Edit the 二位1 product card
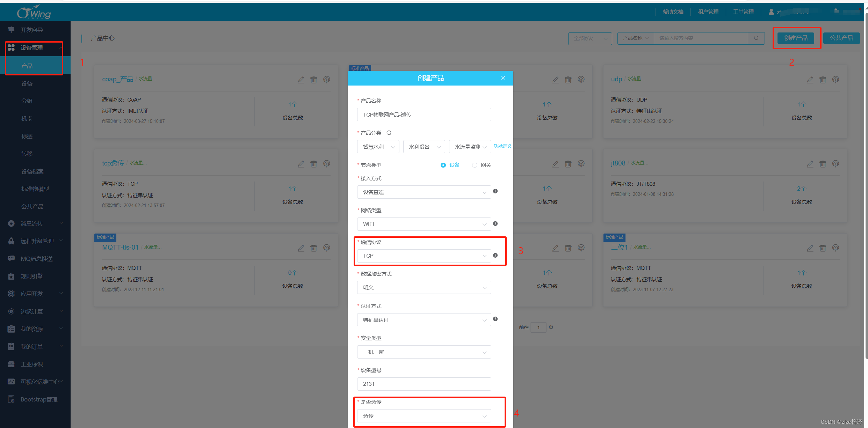Screen dimensions: 868x428 810,248
